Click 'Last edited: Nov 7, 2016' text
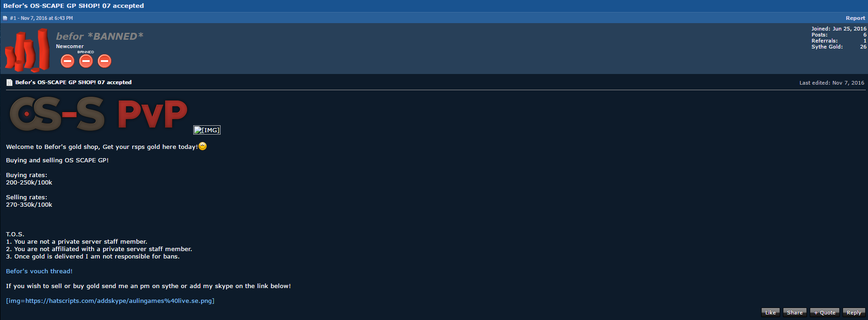This screenshot has width=868, height=320. pyautogui.click(x=831, y=83)
